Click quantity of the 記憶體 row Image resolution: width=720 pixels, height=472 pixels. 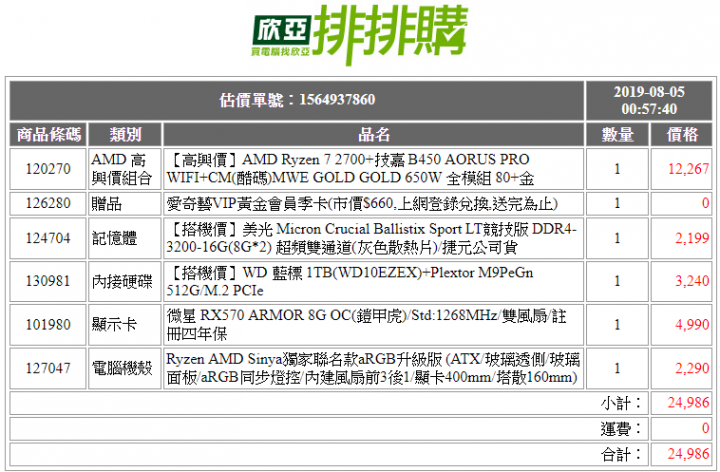[617, 238]
